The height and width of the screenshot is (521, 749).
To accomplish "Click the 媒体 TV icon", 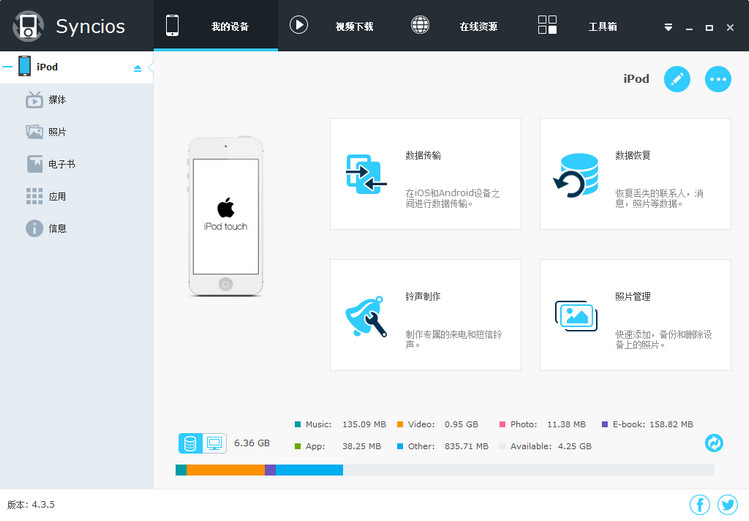I will [x=34, y=100].
